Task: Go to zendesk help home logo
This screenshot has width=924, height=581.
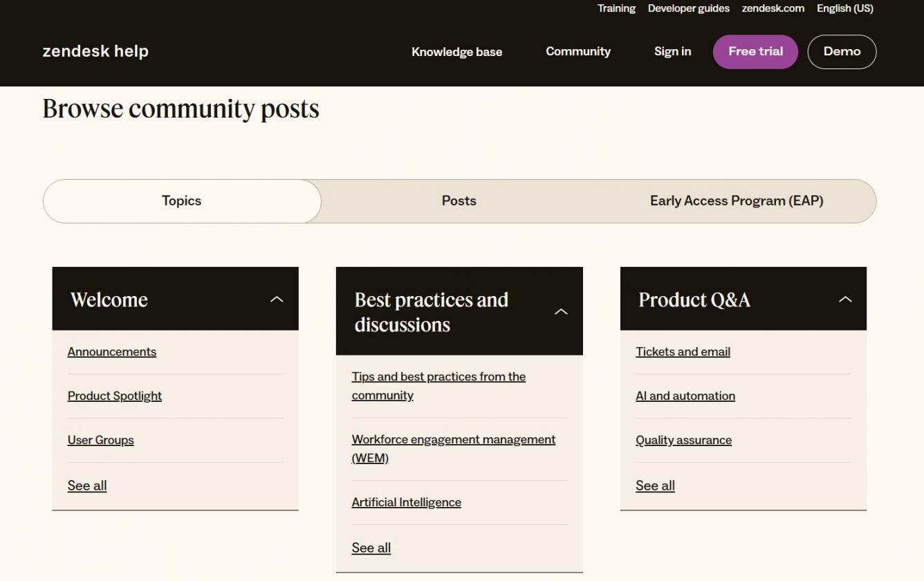Action: pos(95,51)
